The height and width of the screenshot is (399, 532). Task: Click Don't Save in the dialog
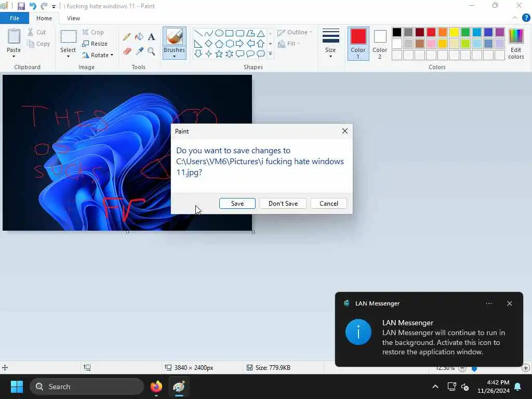[x=283, y=204]
